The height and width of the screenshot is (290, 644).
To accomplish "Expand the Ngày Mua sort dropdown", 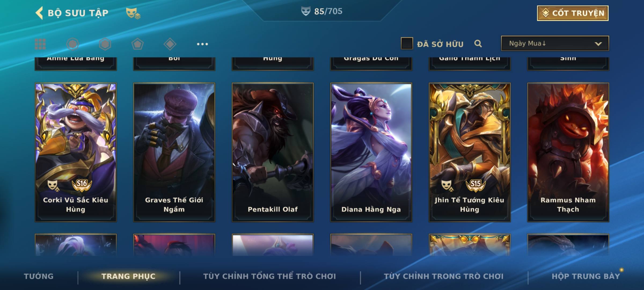I will click(x=555, y=43).
